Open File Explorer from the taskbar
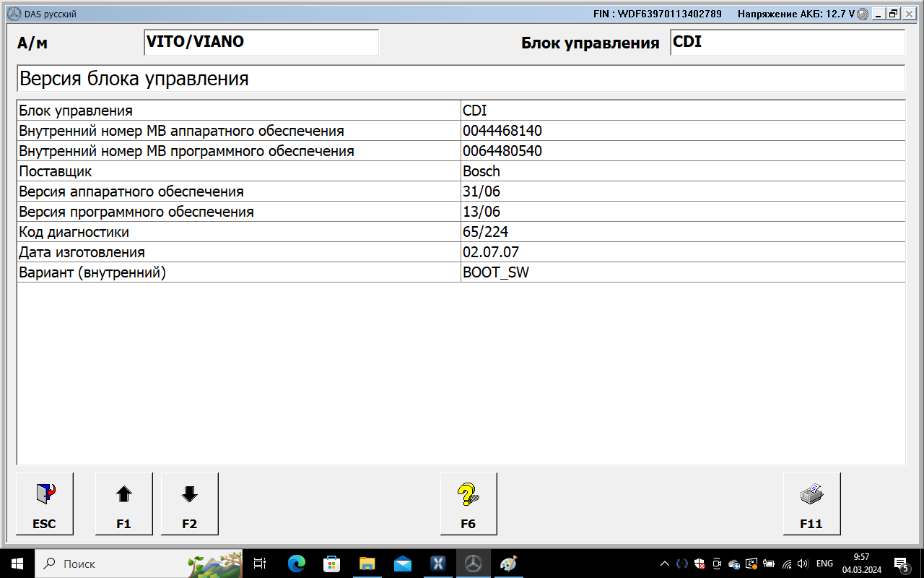Viewport: 924px width, 578px height. pos(367,564)
